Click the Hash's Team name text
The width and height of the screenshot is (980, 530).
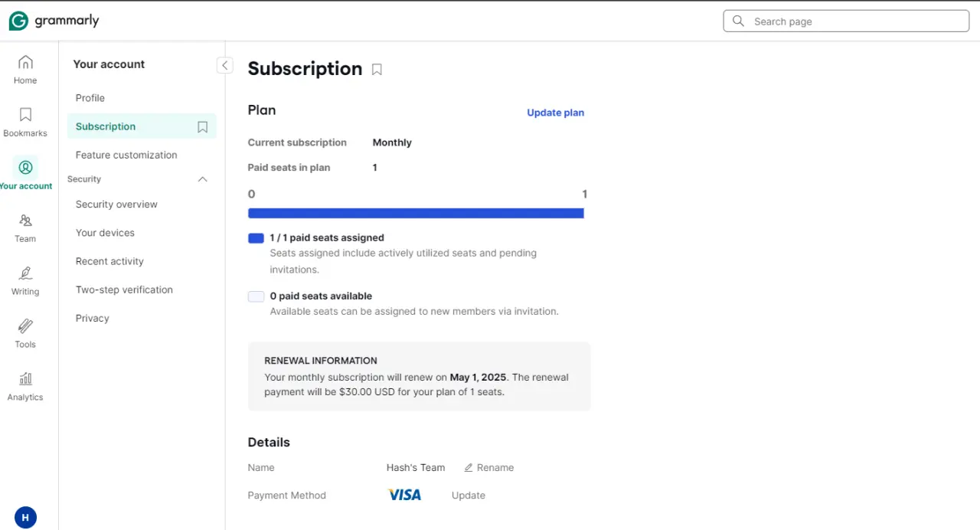(416, 467)
